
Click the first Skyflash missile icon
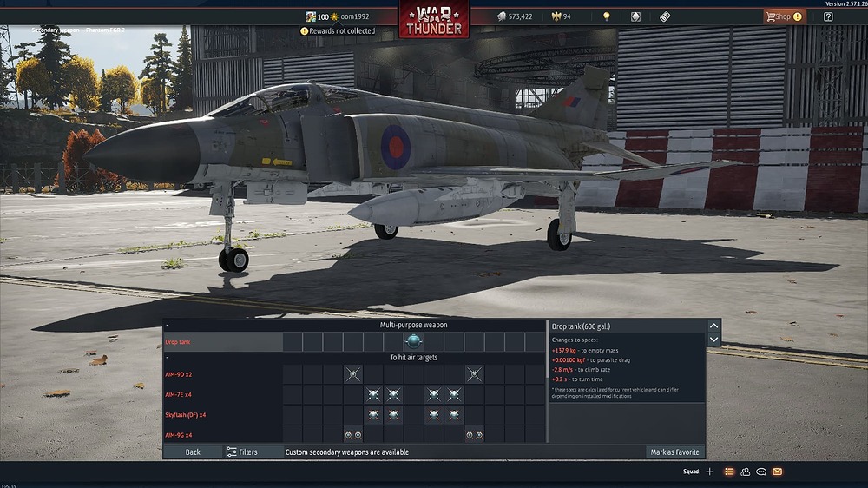pos(373,415)
